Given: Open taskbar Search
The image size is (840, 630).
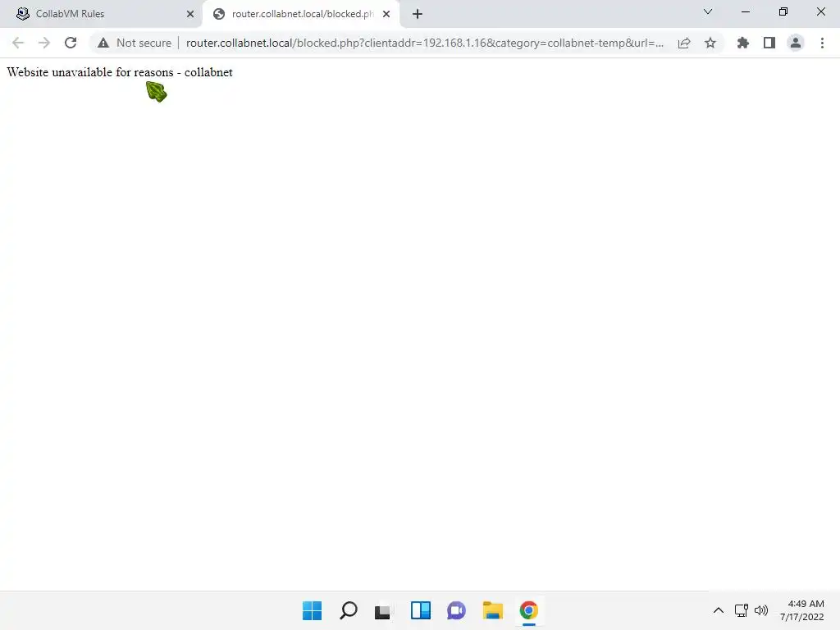Looking at the screenshot, I should (348, 610).
